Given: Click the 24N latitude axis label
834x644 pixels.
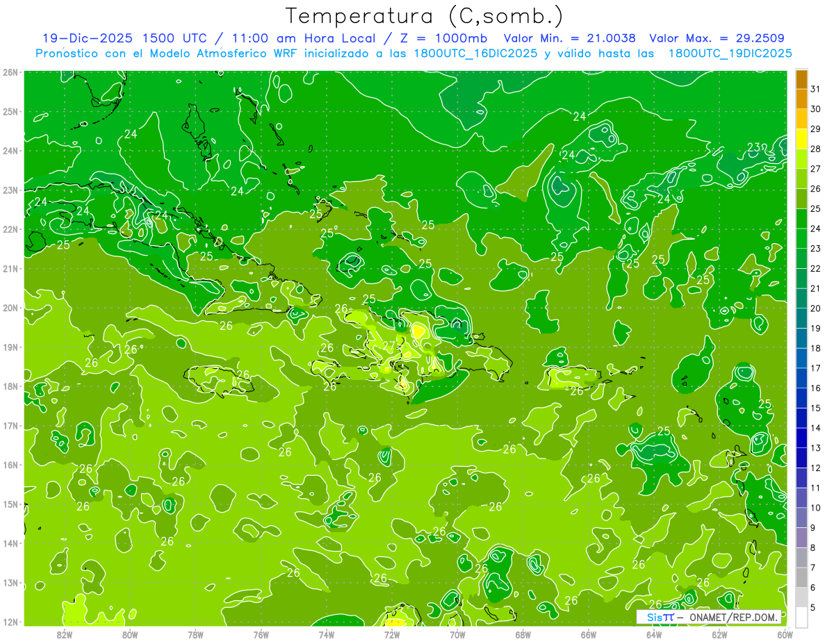Looking at the screenshot, I should [10, 151].
